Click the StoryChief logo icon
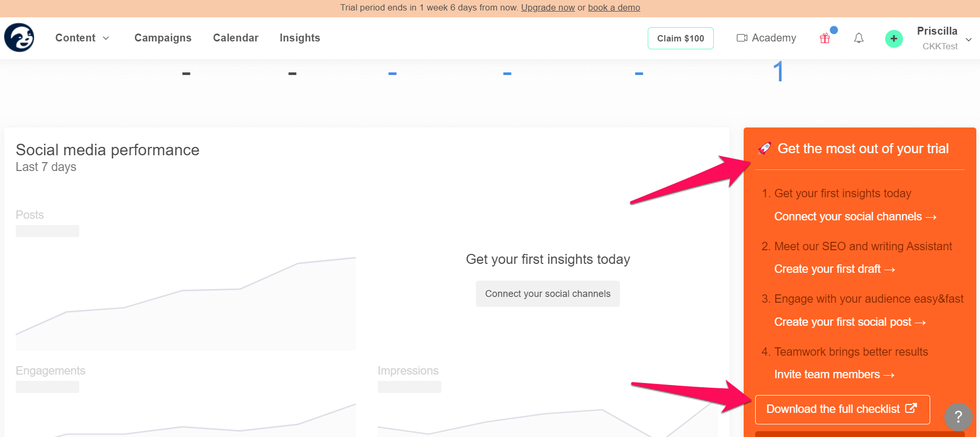Image resolution: width=980 pixels, height=437 pixels. coord(19,38)
